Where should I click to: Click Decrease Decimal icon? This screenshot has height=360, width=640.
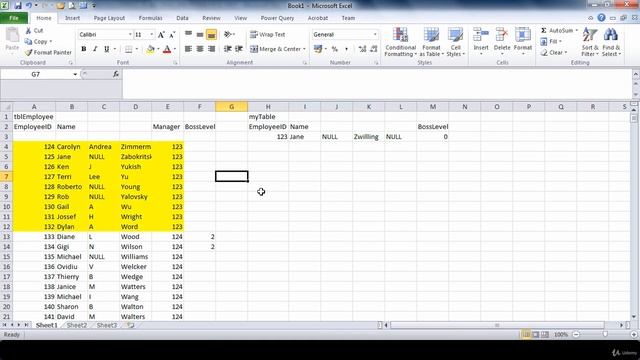373,49
